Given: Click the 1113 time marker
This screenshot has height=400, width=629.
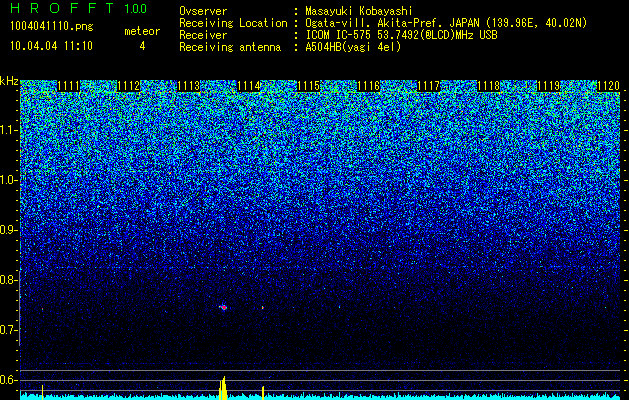Looking at the screenshot, I should [x=189, y=86].
